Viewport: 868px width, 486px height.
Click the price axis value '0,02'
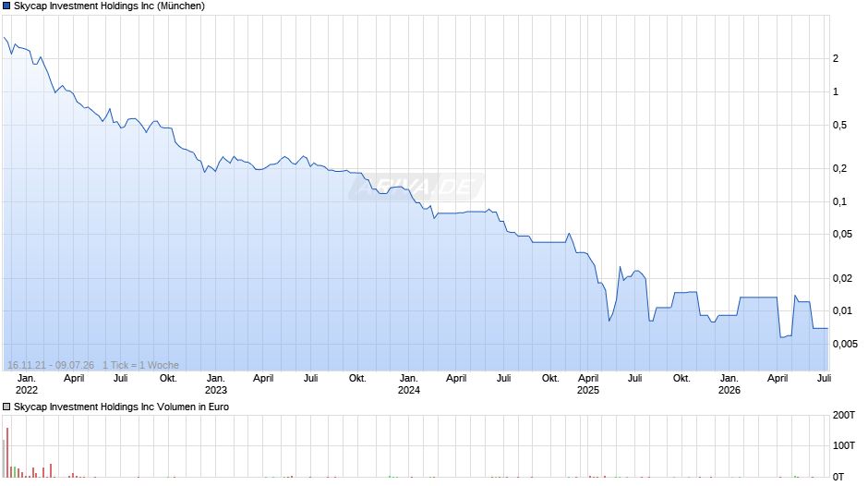[842, 278]
